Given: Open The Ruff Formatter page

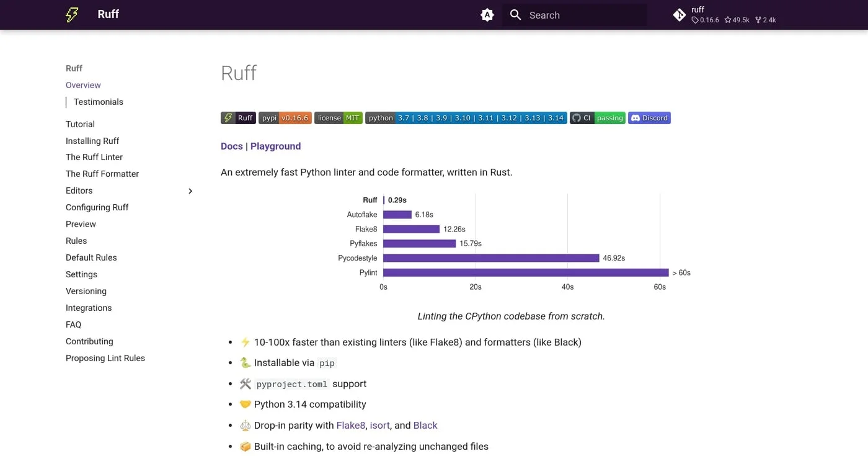Looking at the screenshot, I should (102, 174).
